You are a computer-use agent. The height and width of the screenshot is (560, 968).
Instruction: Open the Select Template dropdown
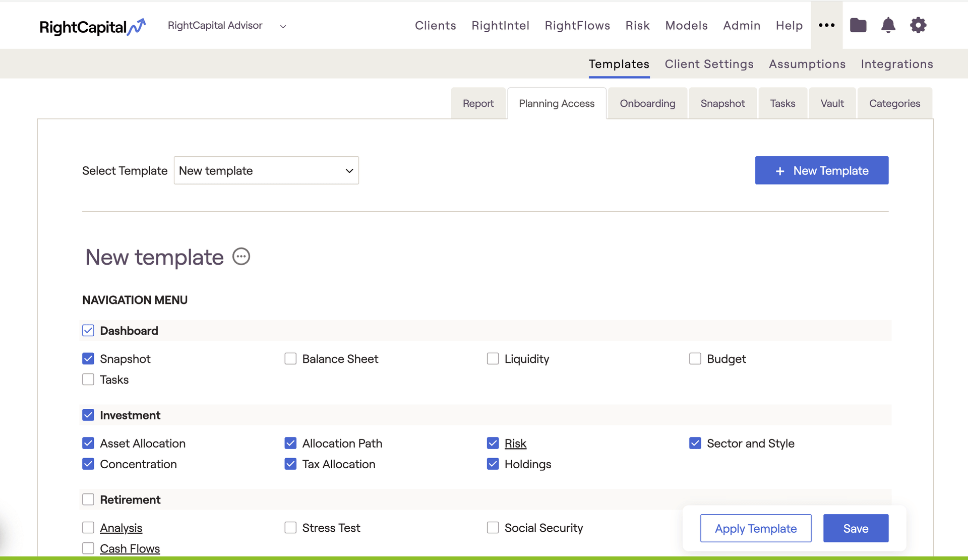click(x=266, y=170)
